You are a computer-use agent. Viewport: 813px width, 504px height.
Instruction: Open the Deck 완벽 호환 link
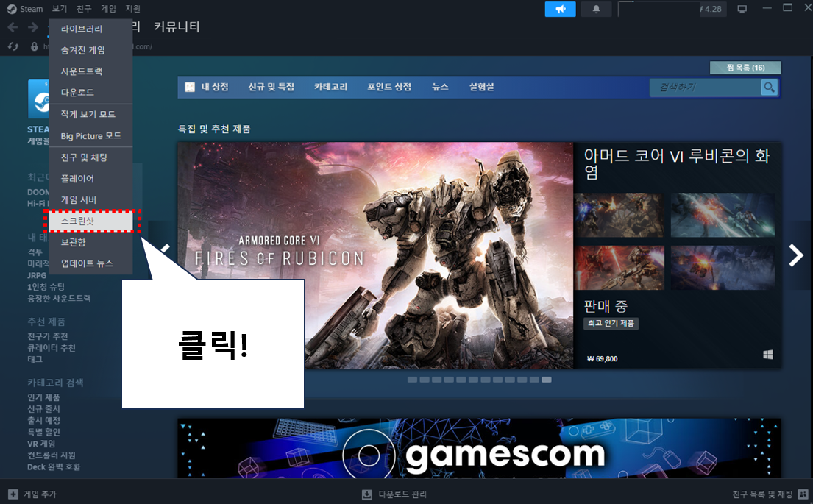(x=54, y=466)
